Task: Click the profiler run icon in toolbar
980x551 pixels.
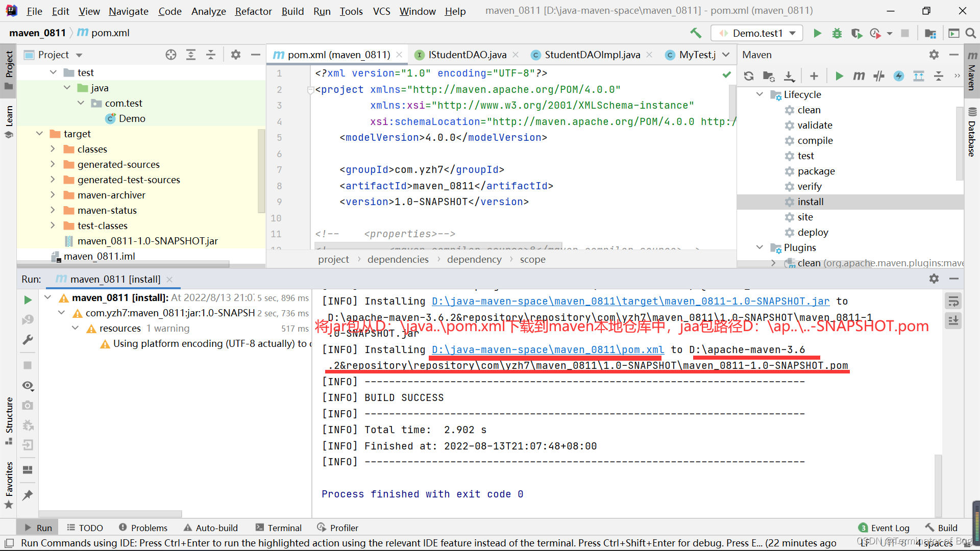Action: click(875, 33)
